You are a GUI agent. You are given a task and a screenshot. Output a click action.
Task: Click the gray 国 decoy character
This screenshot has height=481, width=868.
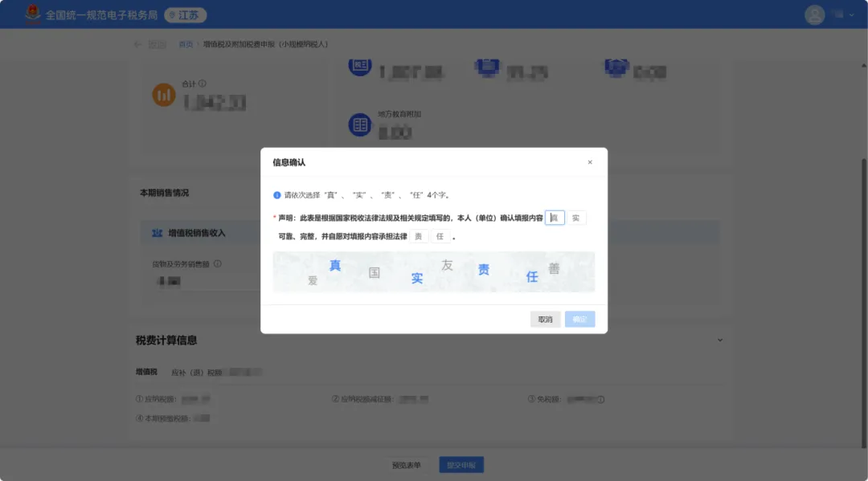coord(374,273)
